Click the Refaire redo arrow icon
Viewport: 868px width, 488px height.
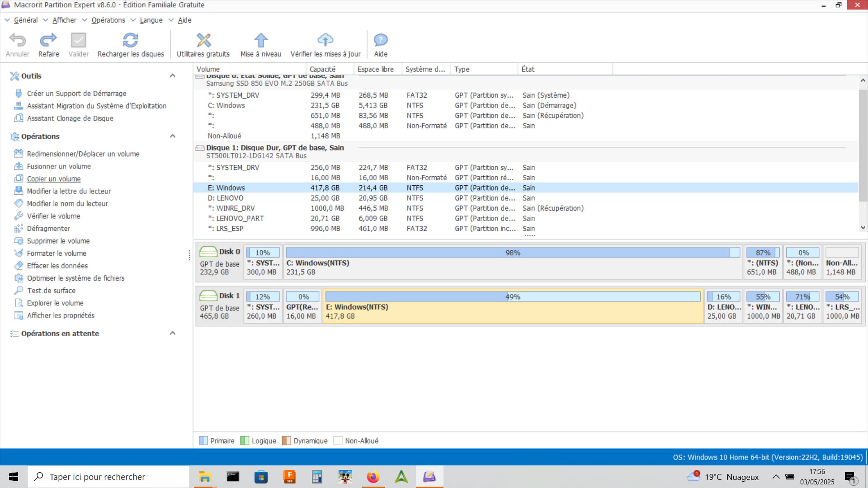[48, 40]
